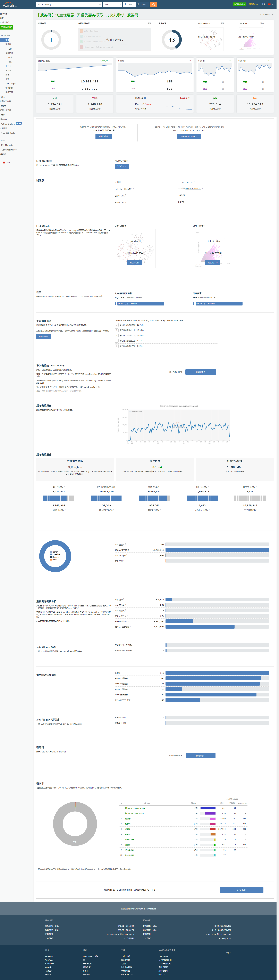This screenshot has height=980, width=279.
Task: Open the IP address 111.67.207.223 link
Action: click(x=186, y=182)
